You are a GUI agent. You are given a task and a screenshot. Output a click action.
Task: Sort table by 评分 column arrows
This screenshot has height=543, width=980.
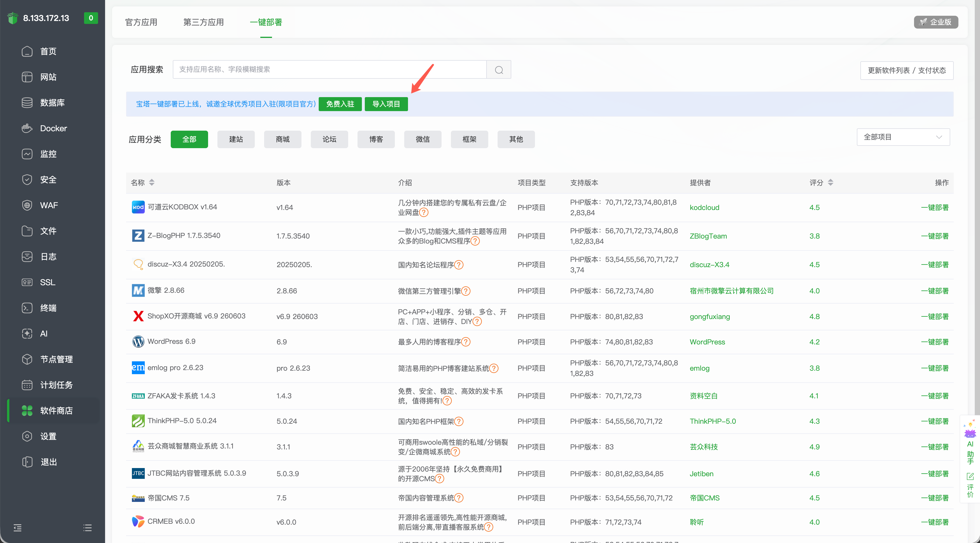pyautogui.click(x=831, y=183)
